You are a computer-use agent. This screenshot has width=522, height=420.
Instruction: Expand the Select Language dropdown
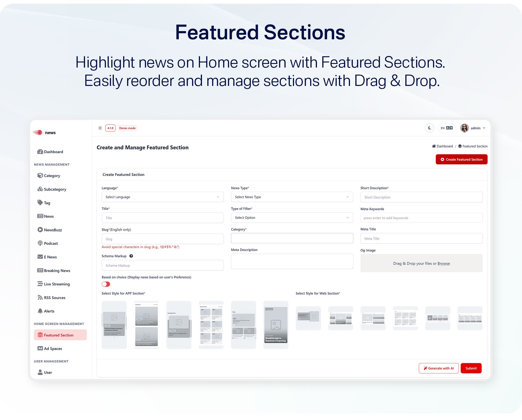click(x=163, y=197)
